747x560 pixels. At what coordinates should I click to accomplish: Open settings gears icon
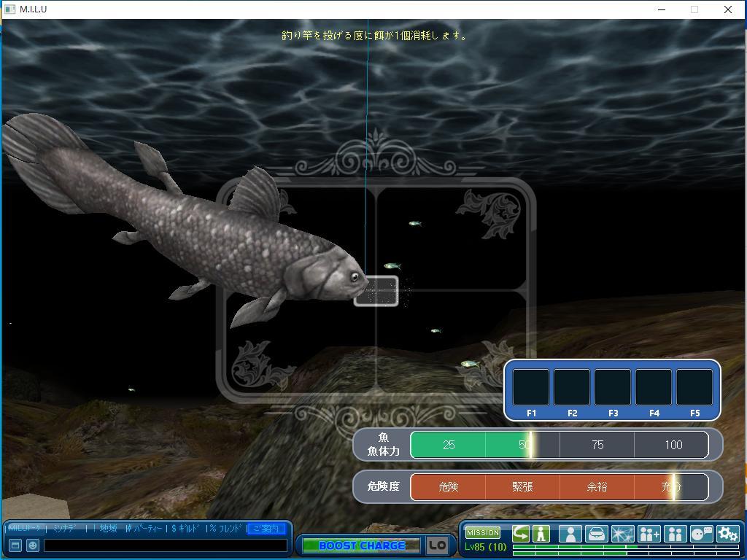[727, 534]
